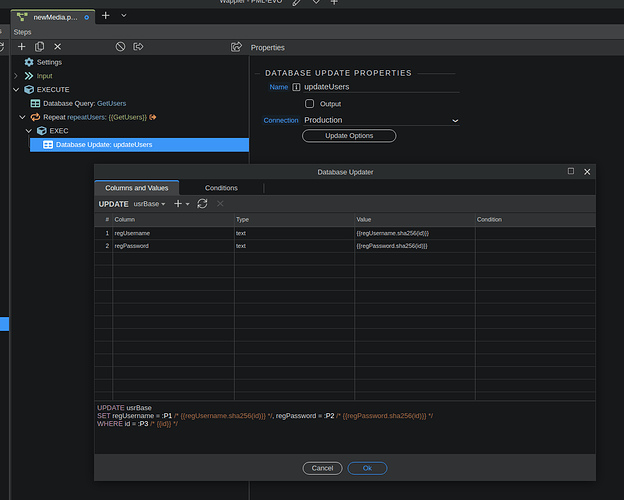The image size is (624, 500).
Task: Click the WHERE line in the SQL preview
Action: 138,424
